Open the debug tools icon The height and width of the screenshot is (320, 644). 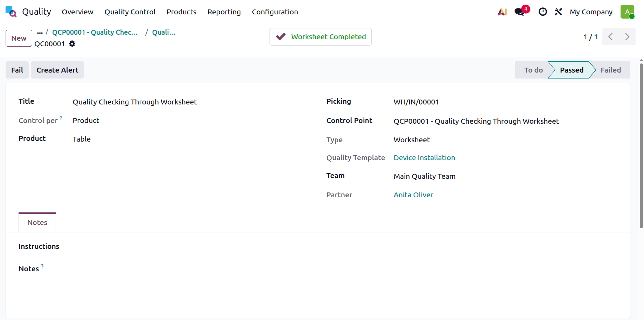[558, 12]
